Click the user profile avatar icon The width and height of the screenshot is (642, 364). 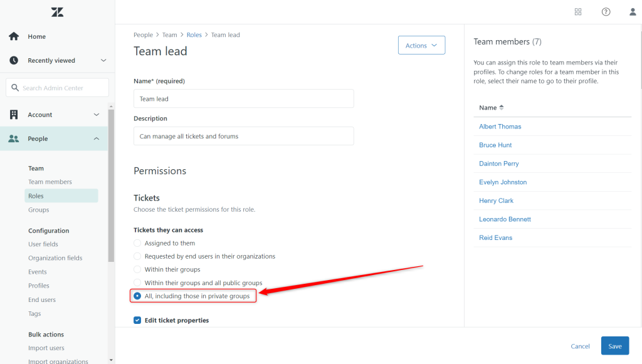[632, 11]
